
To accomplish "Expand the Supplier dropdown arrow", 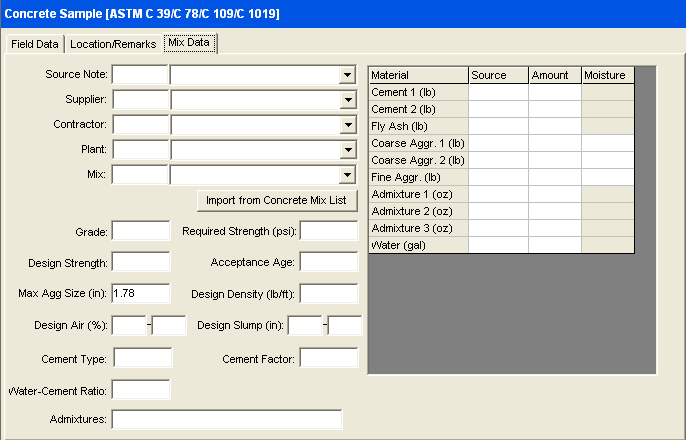I will 347,99.
